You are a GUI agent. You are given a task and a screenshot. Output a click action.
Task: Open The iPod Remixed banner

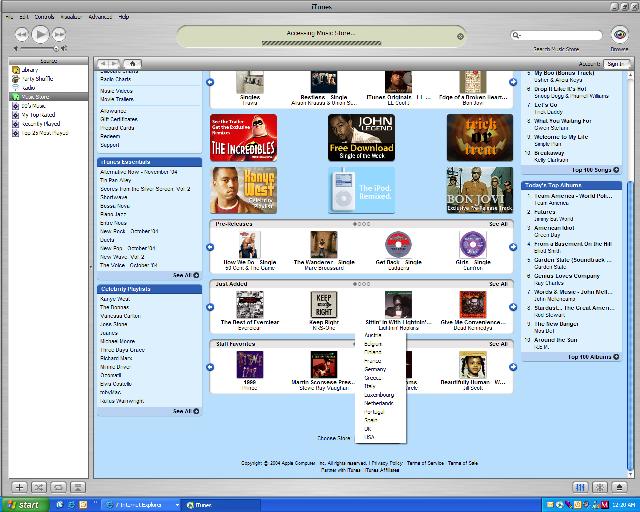361,190
